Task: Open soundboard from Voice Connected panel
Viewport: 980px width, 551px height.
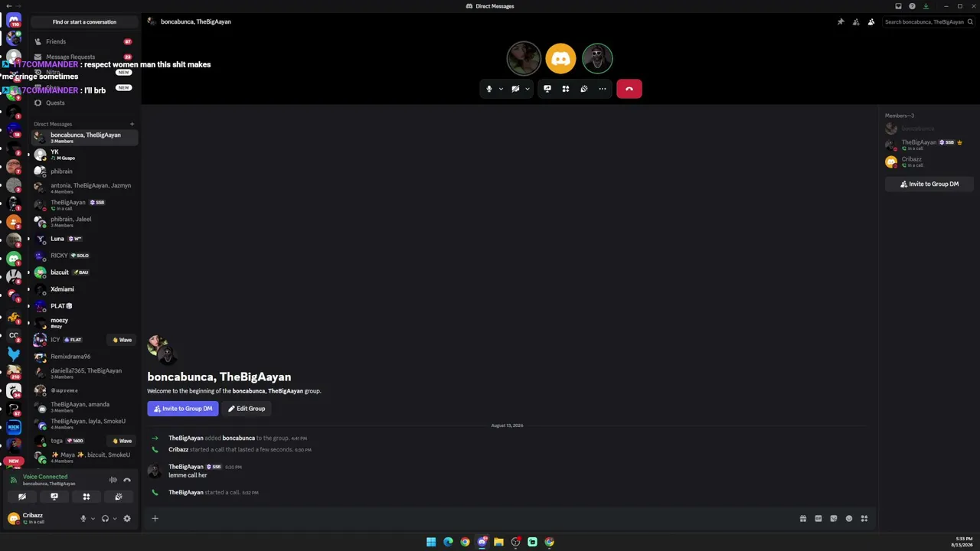Action: click(x=119, y=497)
